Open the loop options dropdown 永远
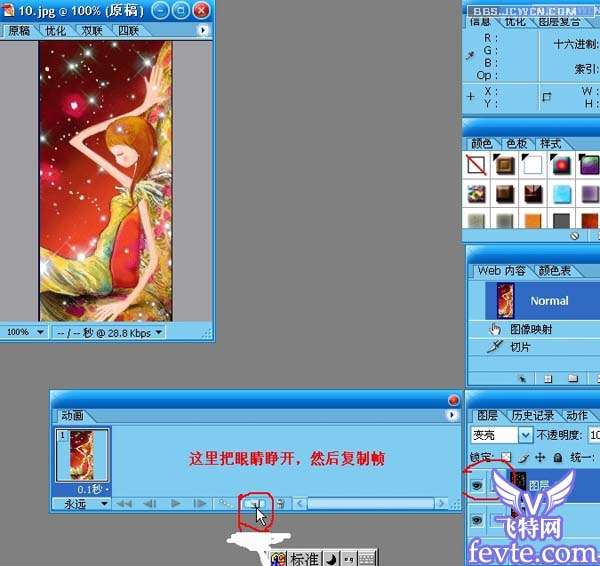The width and height of the screenshot is (600, 566). click(80, 504)
